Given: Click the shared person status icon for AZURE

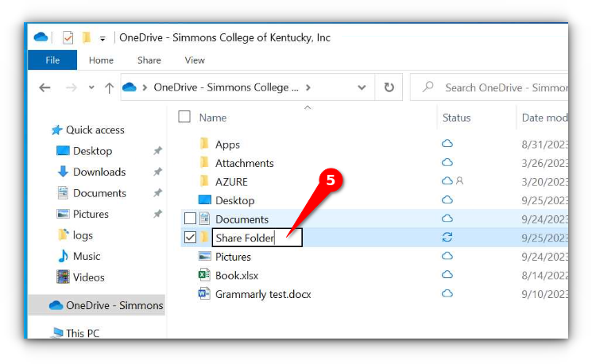Looking at the screenshot, I should 459,181.
